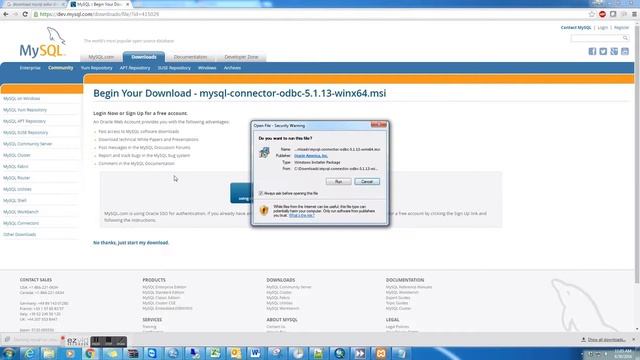Click the Login link at top right

coord(602,28)
